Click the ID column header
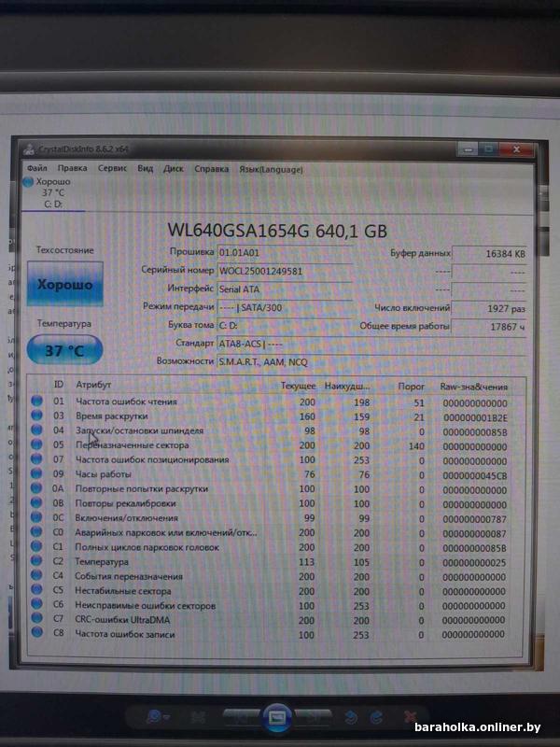This screenshot has width=560, height=747. 59,384
